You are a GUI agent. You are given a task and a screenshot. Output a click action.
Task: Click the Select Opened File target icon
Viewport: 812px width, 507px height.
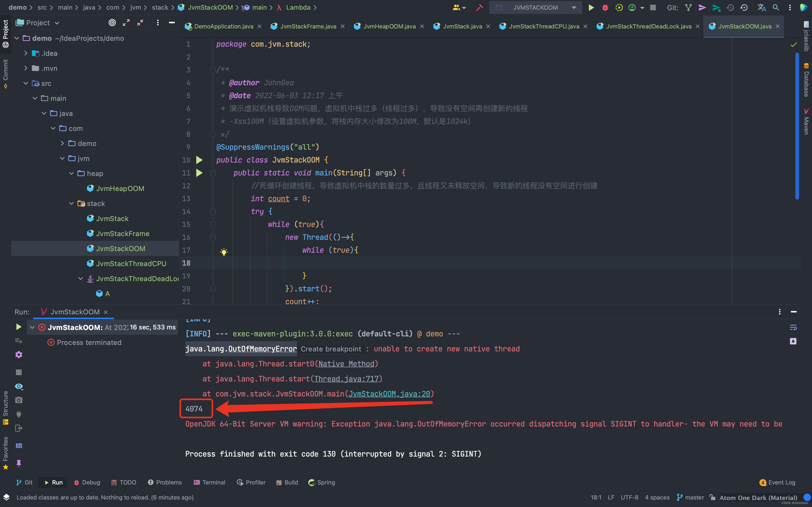click(112, 23)
